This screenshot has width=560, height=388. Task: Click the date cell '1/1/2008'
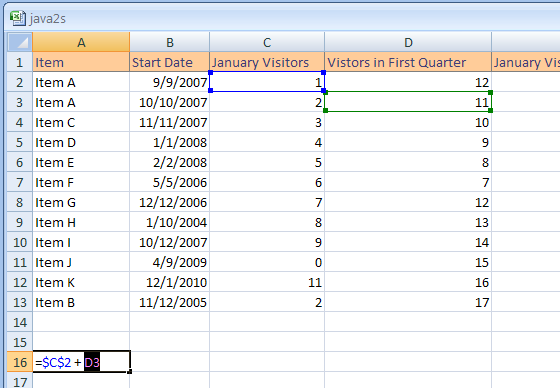pos(170,143)
